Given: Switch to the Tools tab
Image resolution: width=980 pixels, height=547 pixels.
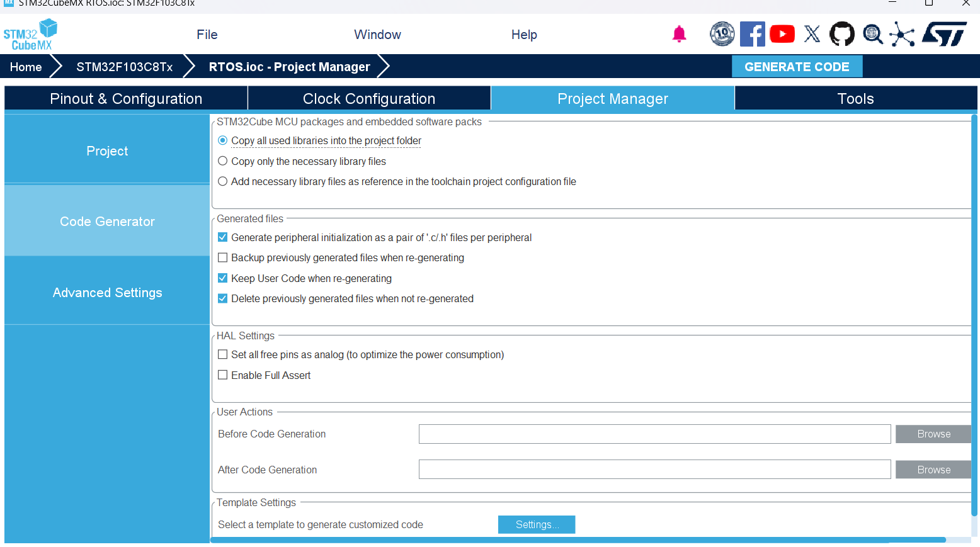Looking at the screenshot, I should [x=856, y=99].
